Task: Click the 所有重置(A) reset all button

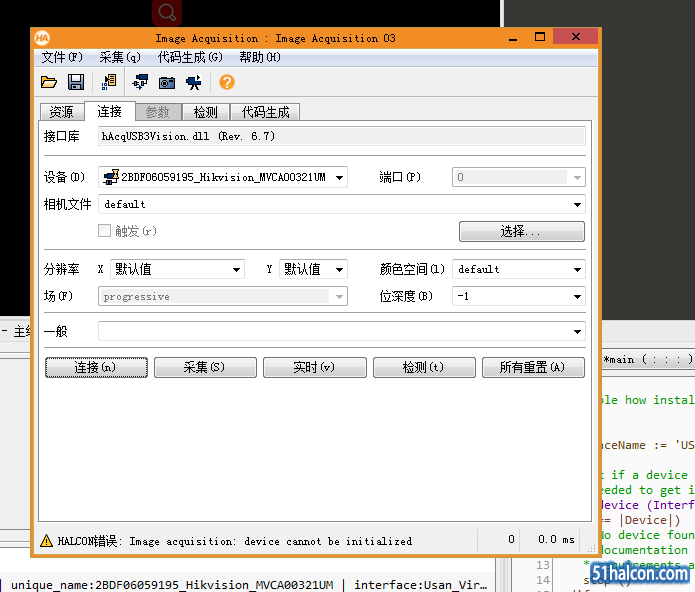Action: click(x=533, y=367)
